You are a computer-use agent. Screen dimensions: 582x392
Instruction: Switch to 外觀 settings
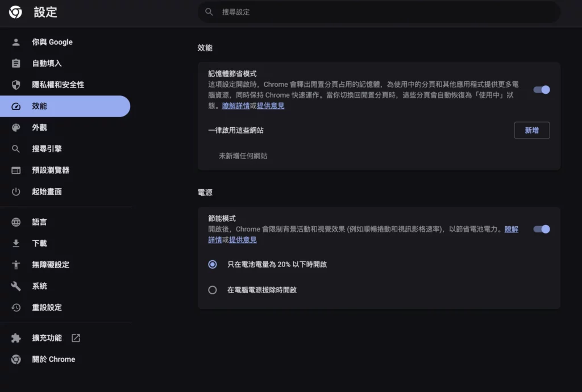click(65, 128)
